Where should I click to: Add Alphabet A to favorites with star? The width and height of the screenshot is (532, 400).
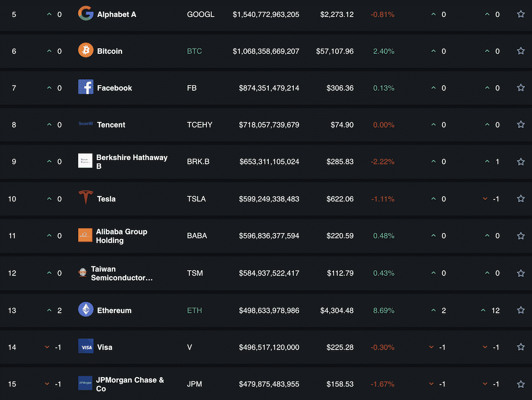521,14
